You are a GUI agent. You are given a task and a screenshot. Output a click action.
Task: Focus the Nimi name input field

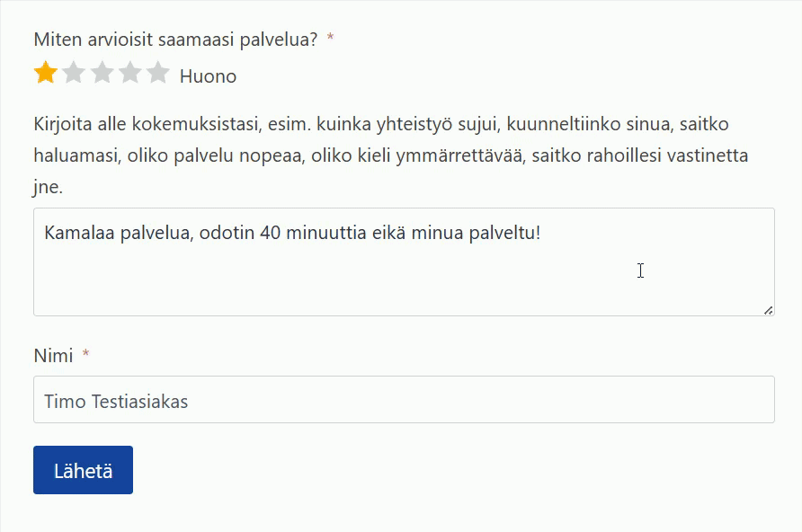click(450, 400)
